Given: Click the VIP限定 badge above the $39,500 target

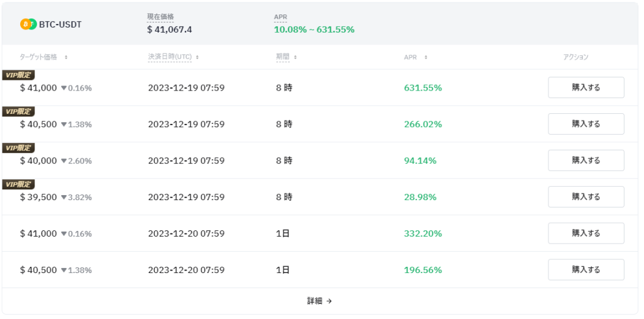Looking at the screenshot, I should tap(18, 184).
